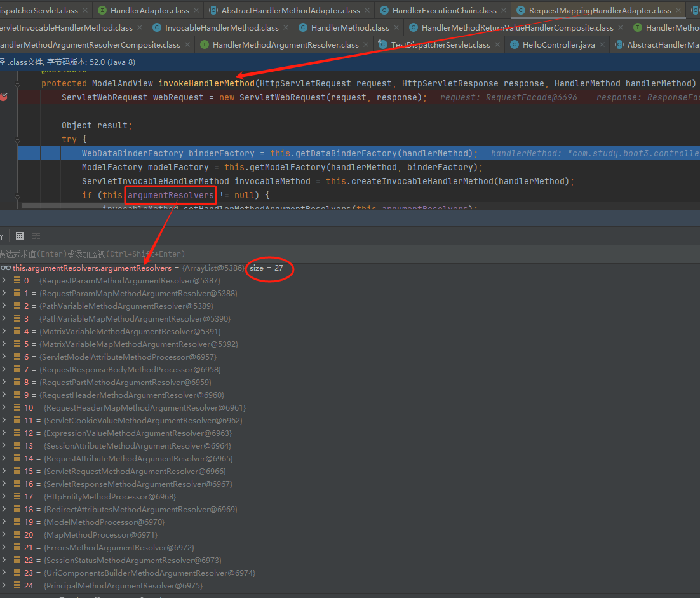Switch to HandlerMethod.class tab
The image size is (700, 598).
(x=350, y=28)
